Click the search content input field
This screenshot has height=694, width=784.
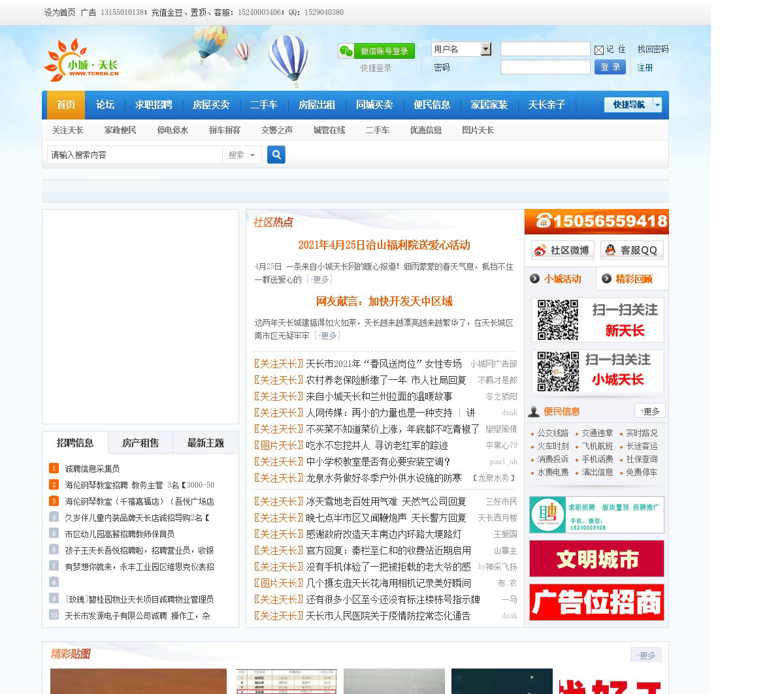click(135, 155)
